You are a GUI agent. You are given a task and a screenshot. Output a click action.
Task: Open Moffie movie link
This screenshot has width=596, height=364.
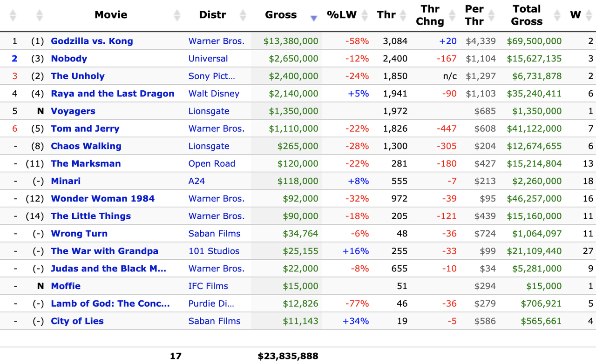[x=66, y=286]
